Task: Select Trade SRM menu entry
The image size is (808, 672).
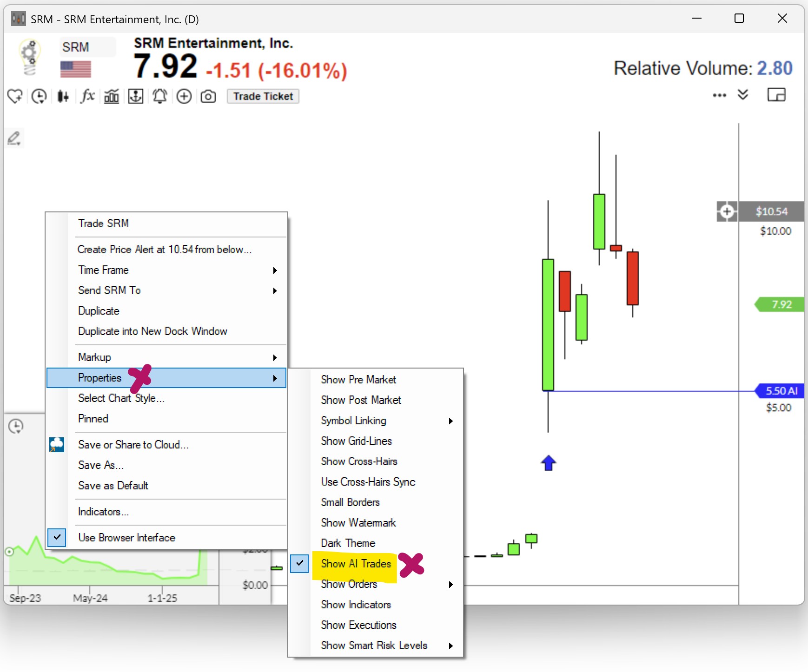Action: pos(166,224)
